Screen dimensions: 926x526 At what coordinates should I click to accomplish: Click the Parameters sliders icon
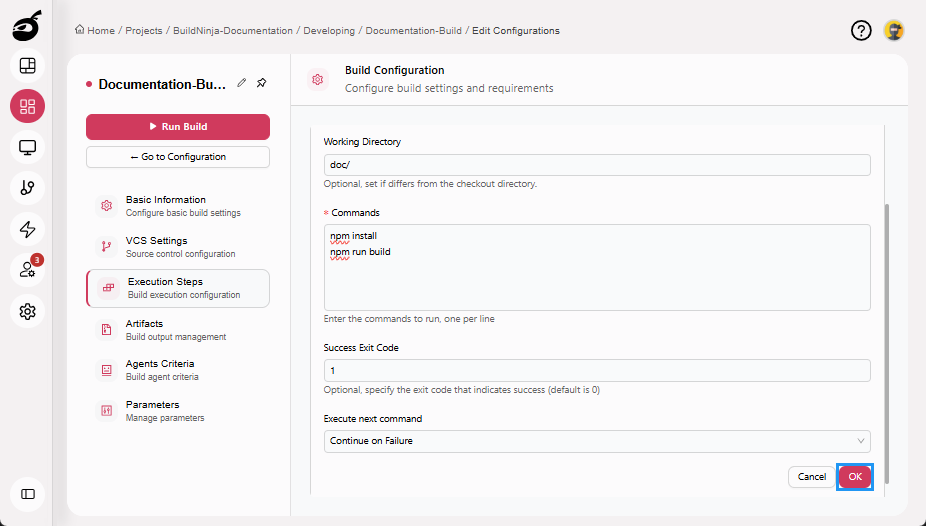[106, 410]
